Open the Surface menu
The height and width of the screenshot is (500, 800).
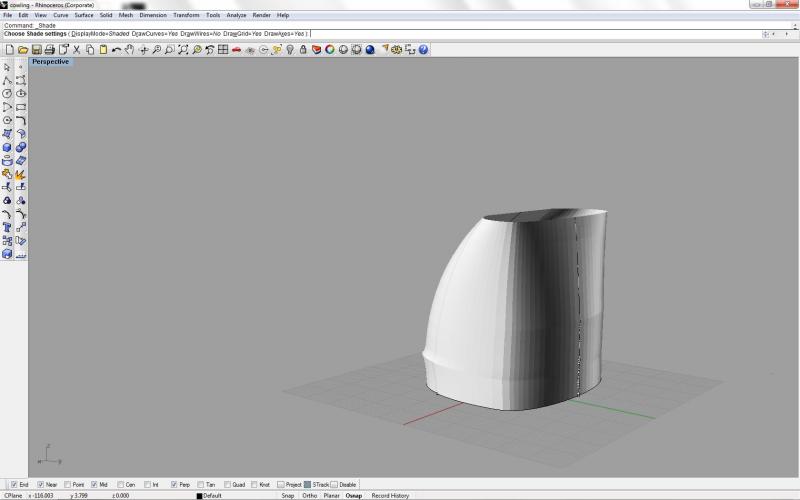(x=84, y=15)
